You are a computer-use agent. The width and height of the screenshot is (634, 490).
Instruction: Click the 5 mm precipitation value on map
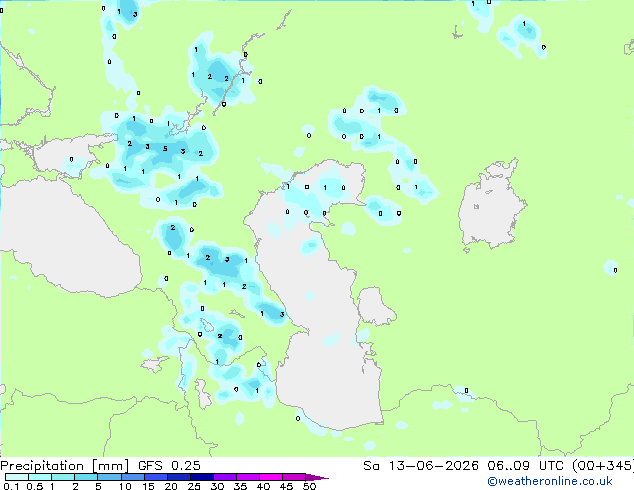pos(165,149)
